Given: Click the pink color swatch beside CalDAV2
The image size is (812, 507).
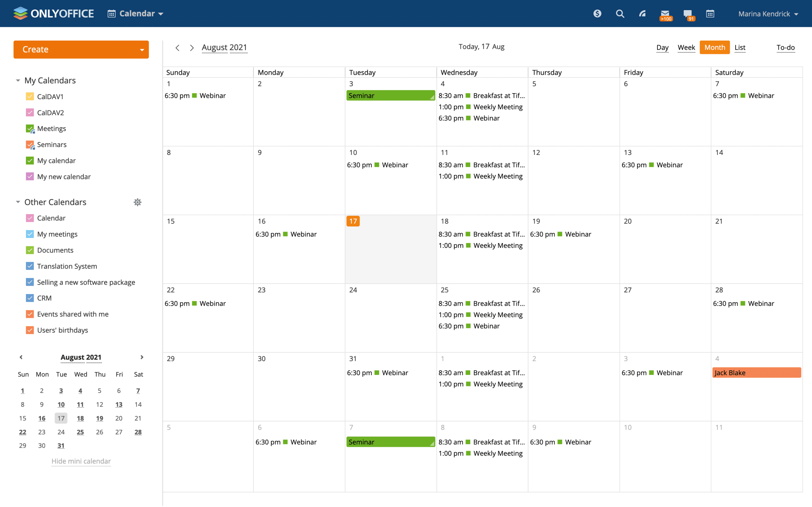Looking at the screenshot, I should [29, 112].
